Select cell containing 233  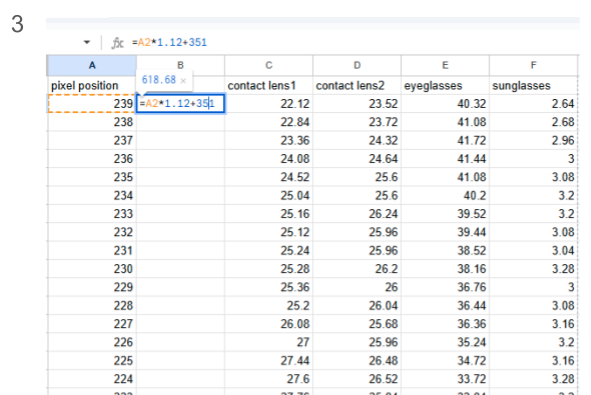pyautogui.click(x=92, y=214)
